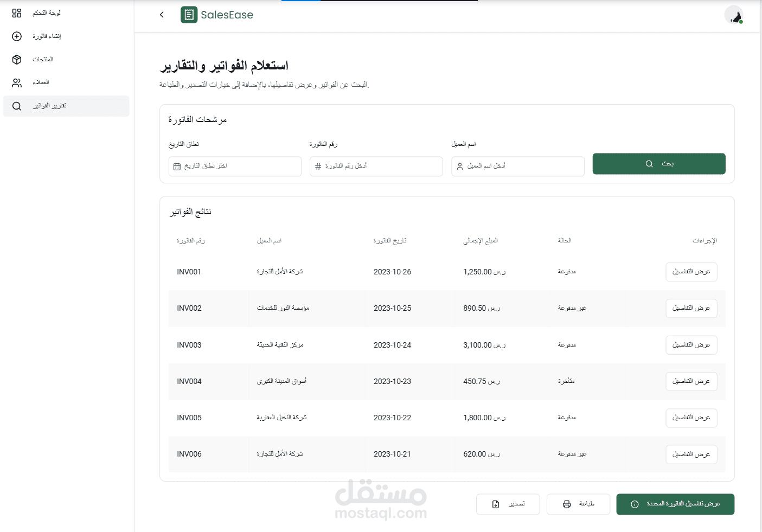
Task: Click the user avatar in the top corner
Action: pos(734,15)
